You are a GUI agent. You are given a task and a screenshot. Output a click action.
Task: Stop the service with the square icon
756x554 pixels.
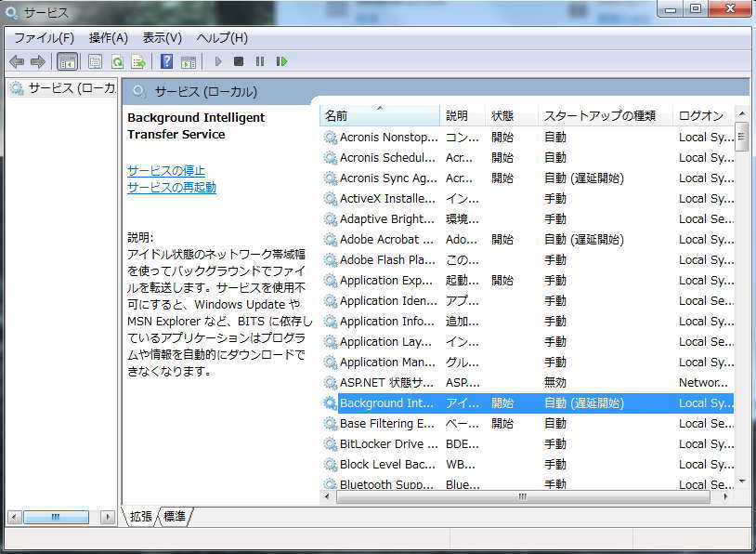pos(238,61)
